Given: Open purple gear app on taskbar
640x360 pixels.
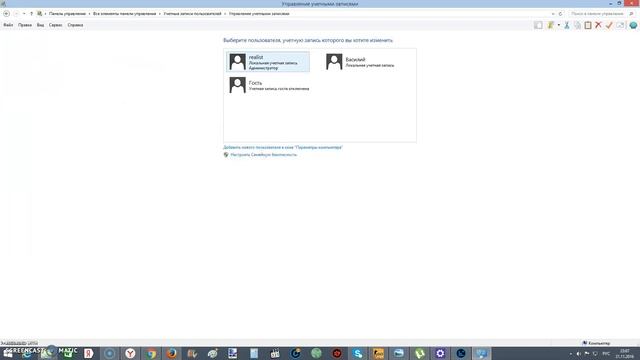Looking at the screenshot, I should [440, 353].
